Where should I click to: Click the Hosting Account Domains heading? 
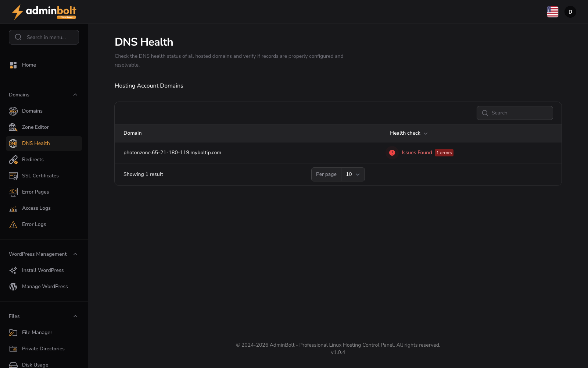click(x=149, y=86)
